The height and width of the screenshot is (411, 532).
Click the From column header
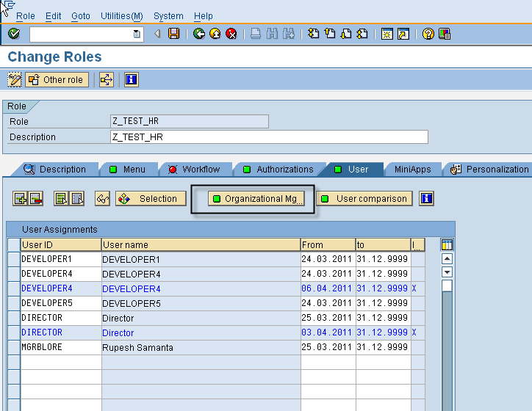[328, 244]
